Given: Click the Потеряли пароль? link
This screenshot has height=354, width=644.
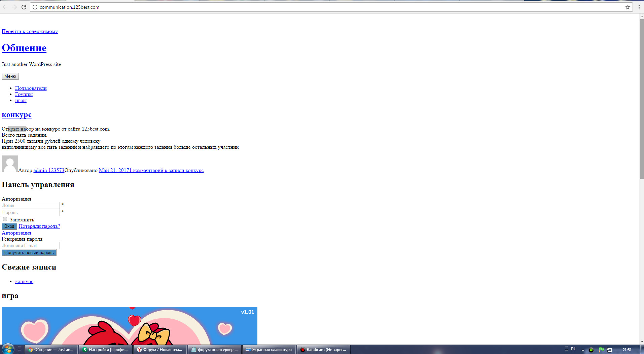Looking at the screenshot, I should point(39,226).
